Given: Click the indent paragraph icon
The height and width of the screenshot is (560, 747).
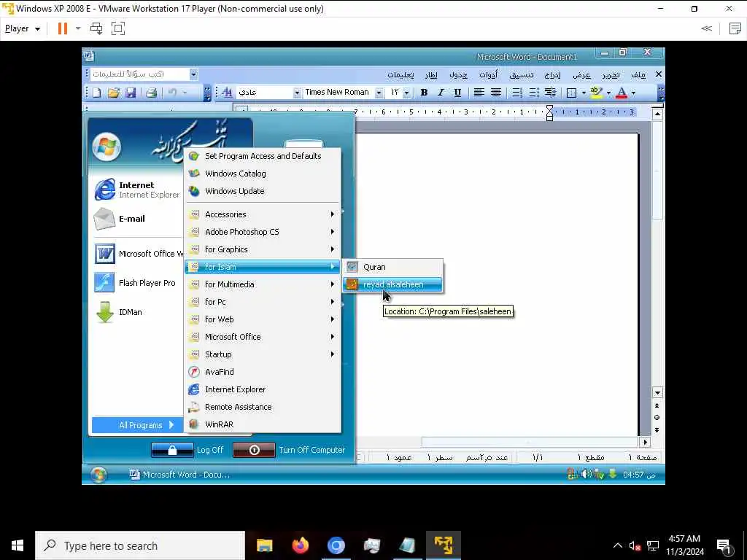Looking at the screenshot, I should click(x=551, y=93).
